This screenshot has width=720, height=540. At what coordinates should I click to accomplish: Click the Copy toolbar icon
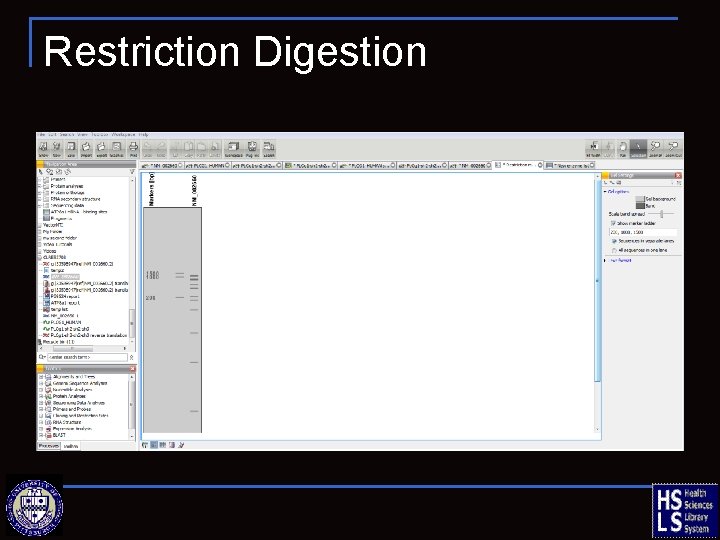coord(189,149)
